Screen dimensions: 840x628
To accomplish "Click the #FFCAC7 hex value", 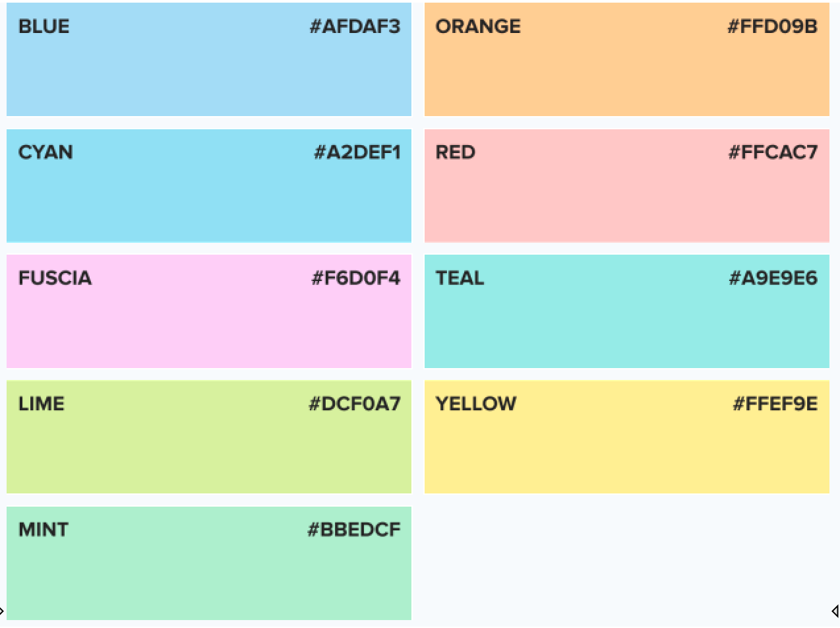I will 773,153.
